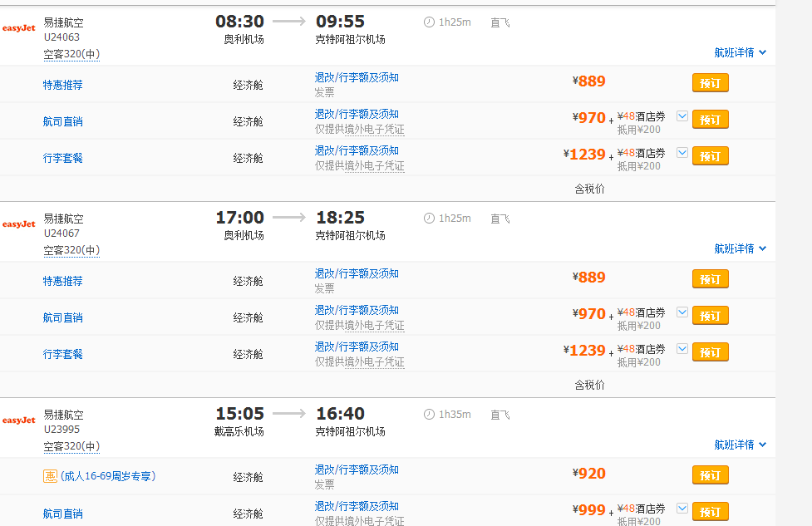Open hotel coupon dropdown on the ¥999 fare
Image resolution: width=812 pixels, height=526 pixels.
[682, 508]
